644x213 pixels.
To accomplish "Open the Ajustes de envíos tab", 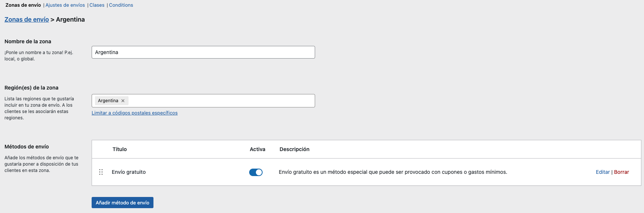I will point(65,5).
